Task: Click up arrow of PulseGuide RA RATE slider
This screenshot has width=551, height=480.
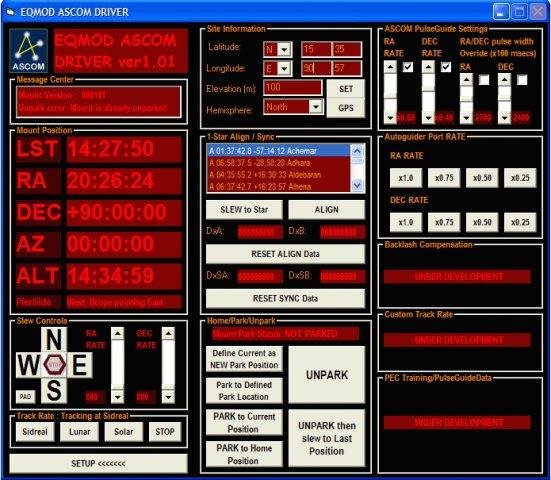Action: point(390,67)
